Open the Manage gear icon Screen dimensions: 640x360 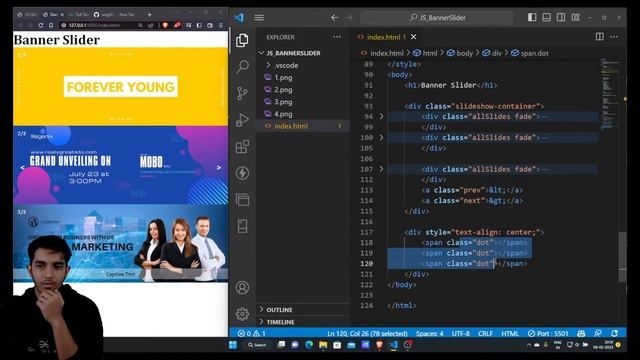(242, 314)
